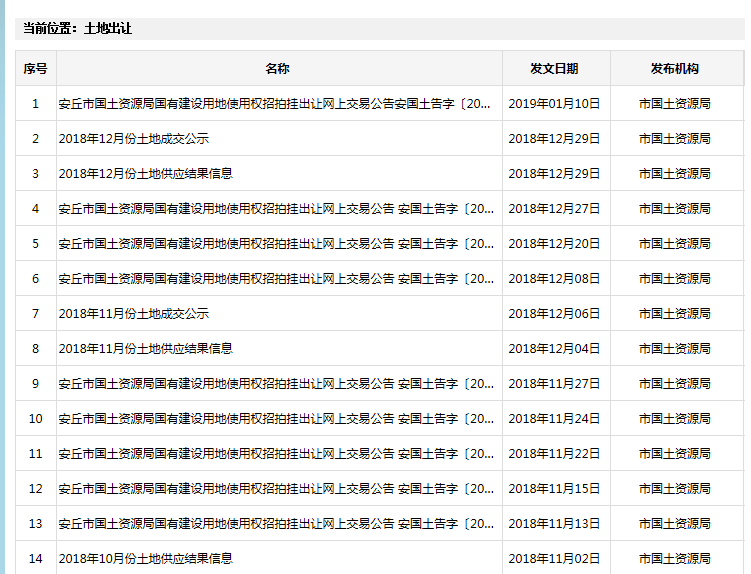The image size is (751, 574).
Task: Select date cell 2018年11月02日
Action: tap(554, 558)
